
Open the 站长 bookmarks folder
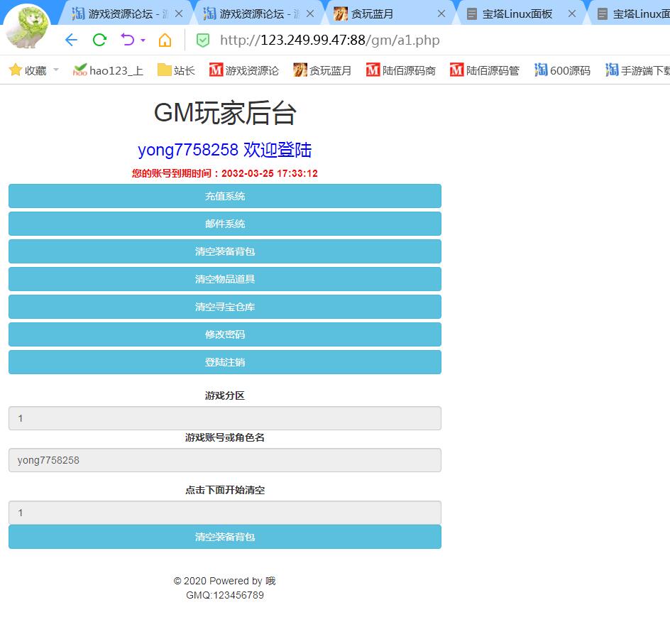coord(177,70)
